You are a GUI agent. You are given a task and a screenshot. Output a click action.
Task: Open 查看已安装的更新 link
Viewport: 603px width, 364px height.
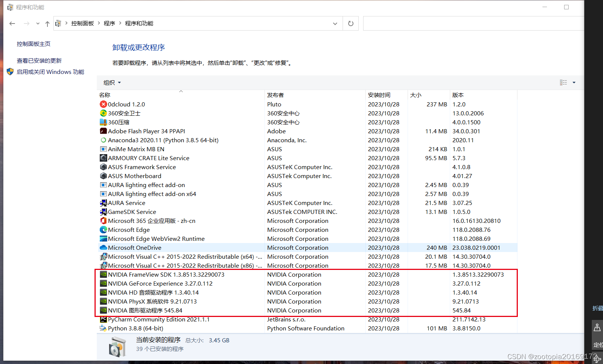click(39, 60)
